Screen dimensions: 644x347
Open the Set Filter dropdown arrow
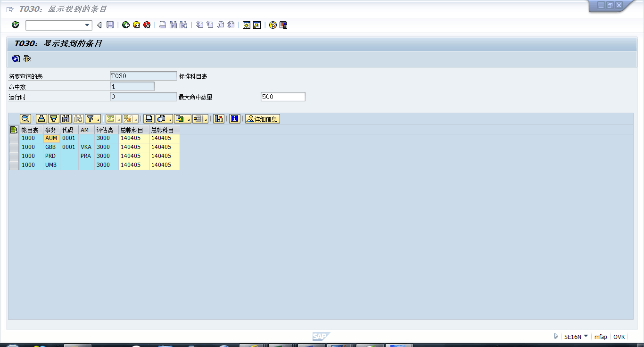click(98, 120)
